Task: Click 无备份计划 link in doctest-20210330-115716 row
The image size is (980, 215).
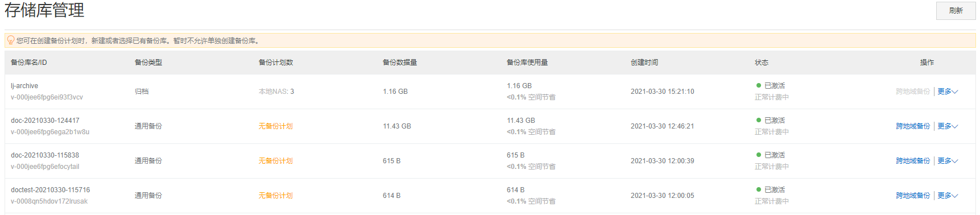Action: [275, 196]
